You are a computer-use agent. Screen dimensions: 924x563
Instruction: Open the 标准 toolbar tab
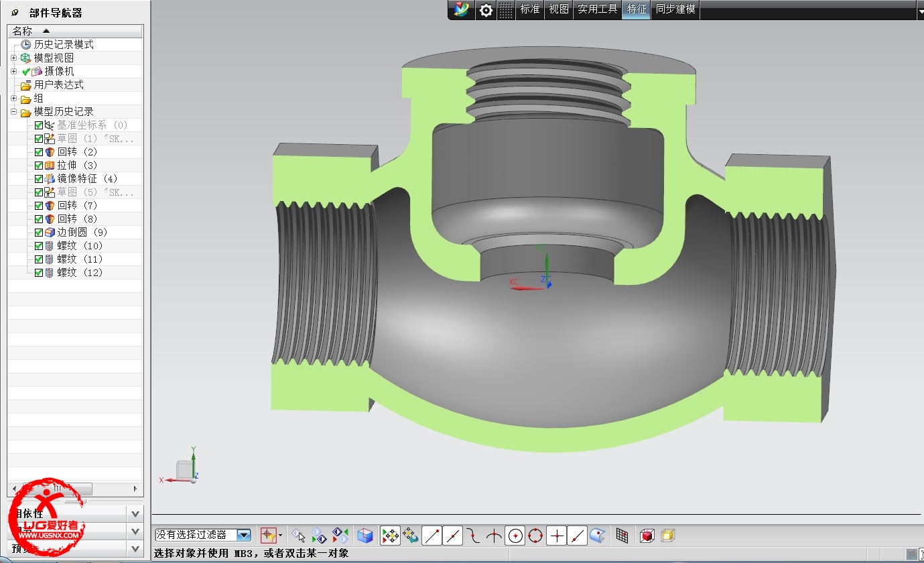point(530,9)
